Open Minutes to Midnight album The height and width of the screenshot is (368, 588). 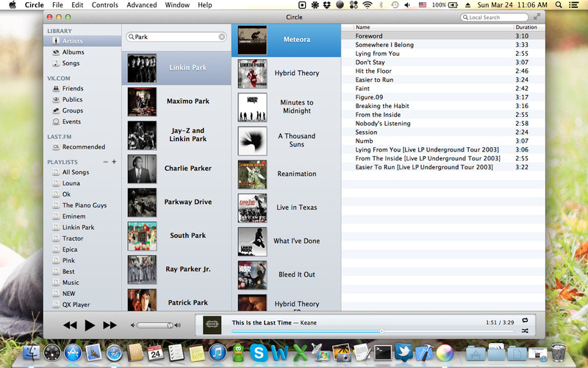pos(286,107)
